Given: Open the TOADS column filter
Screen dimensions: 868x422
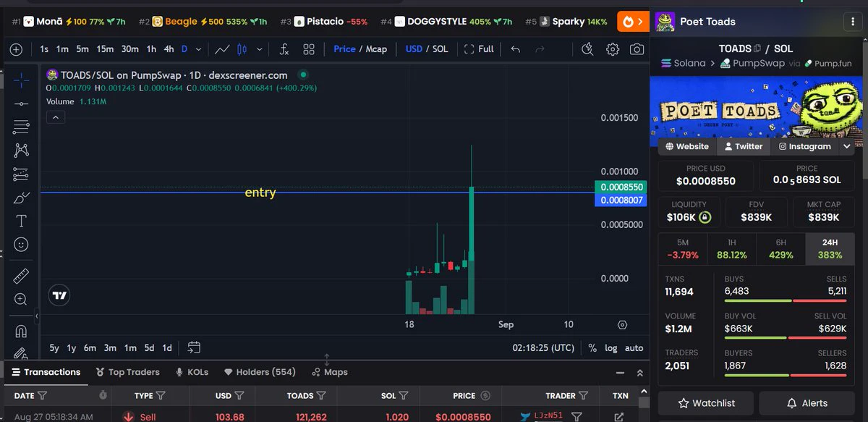Looking at the screenshot, I should point(320,396).
